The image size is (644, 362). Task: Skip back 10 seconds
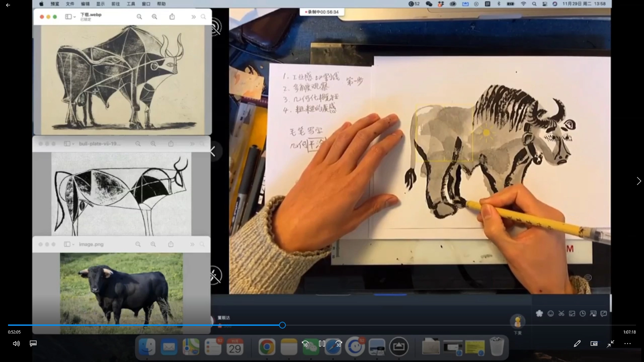click(x=305, y=344)
